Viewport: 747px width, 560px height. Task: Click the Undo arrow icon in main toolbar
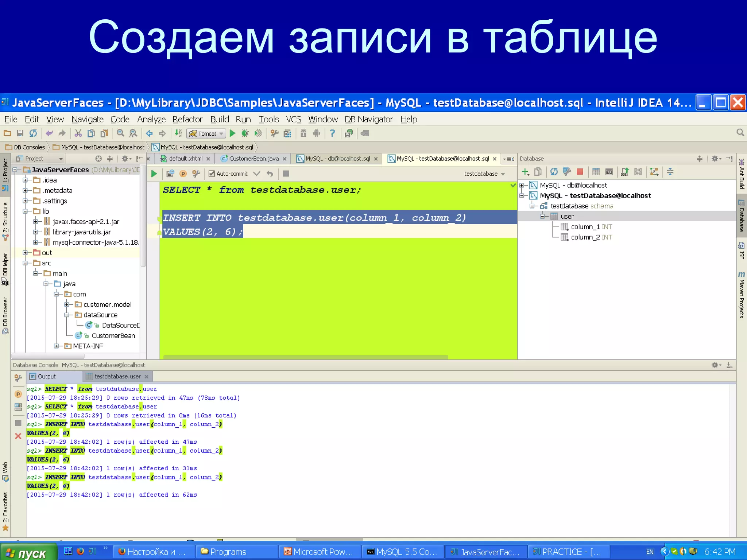click(x=49, y=133)
